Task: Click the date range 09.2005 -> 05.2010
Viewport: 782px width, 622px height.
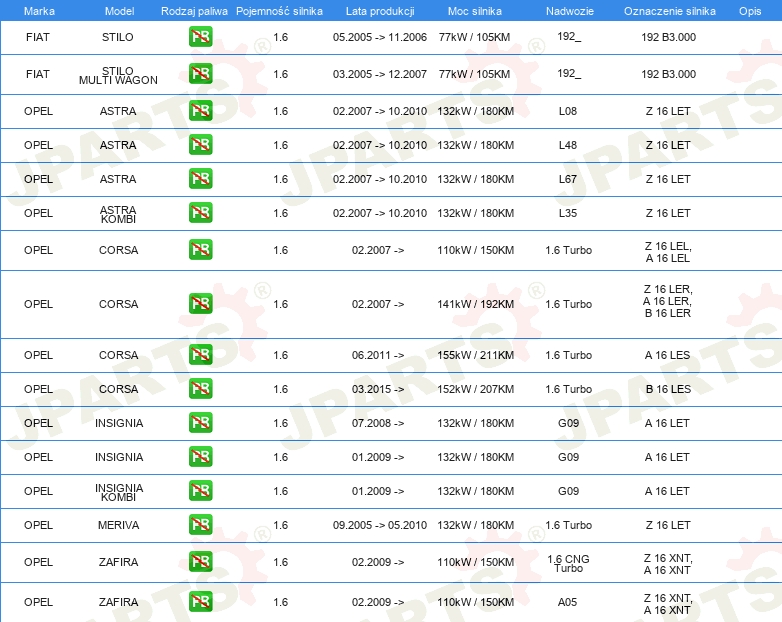Action: pos(380,525)
